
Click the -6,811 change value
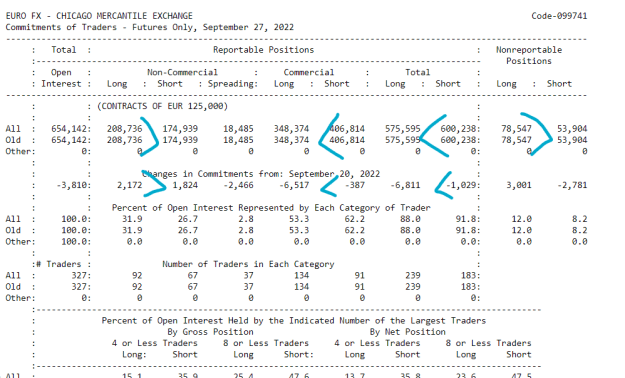click(x=405, y=185)
